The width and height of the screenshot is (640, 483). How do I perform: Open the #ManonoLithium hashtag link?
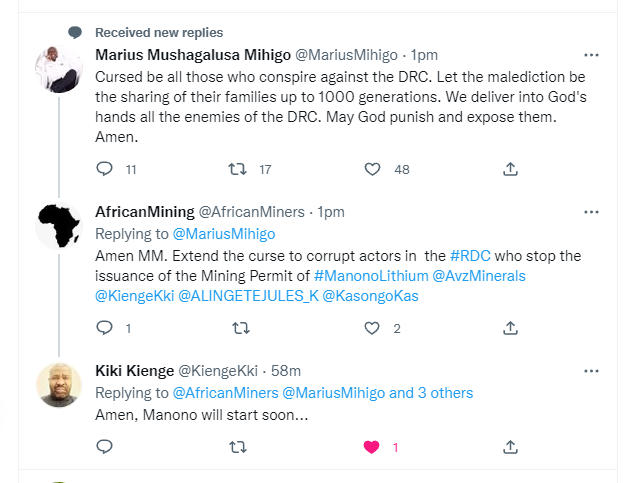370,275
